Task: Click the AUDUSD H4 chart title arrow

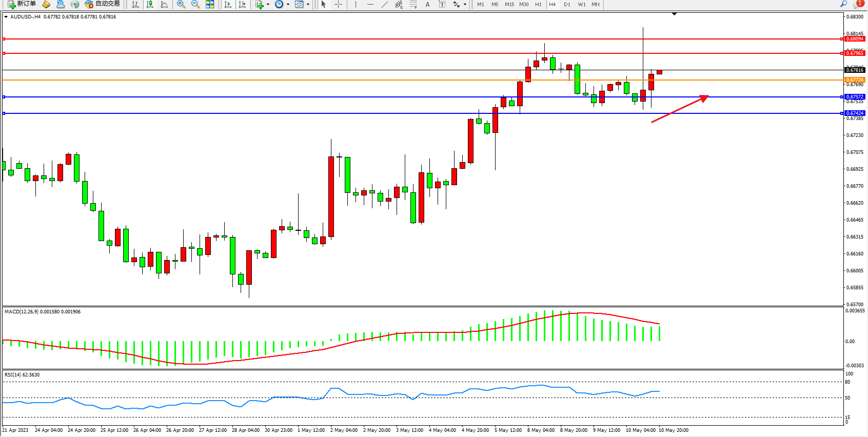Action: (6, 17)
